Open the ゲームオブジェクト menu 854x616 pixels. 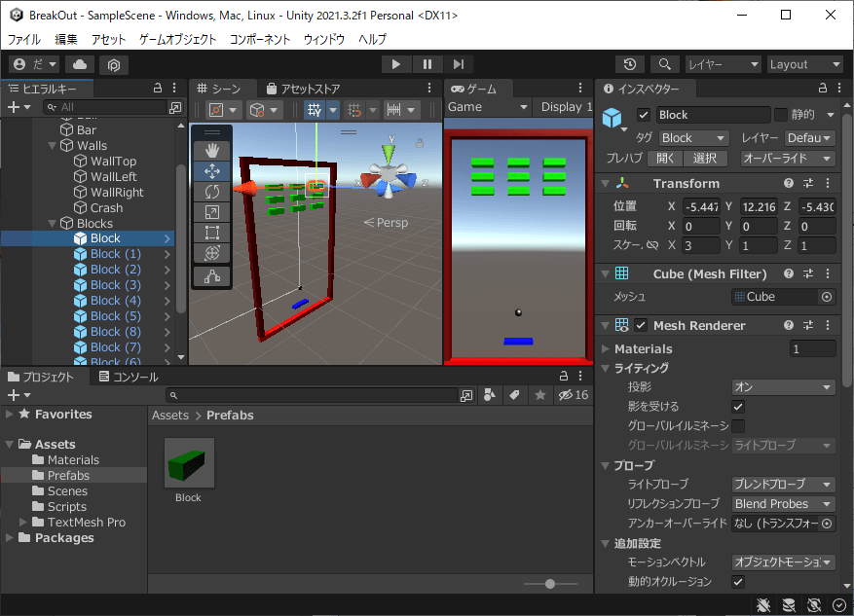(177, 39)
